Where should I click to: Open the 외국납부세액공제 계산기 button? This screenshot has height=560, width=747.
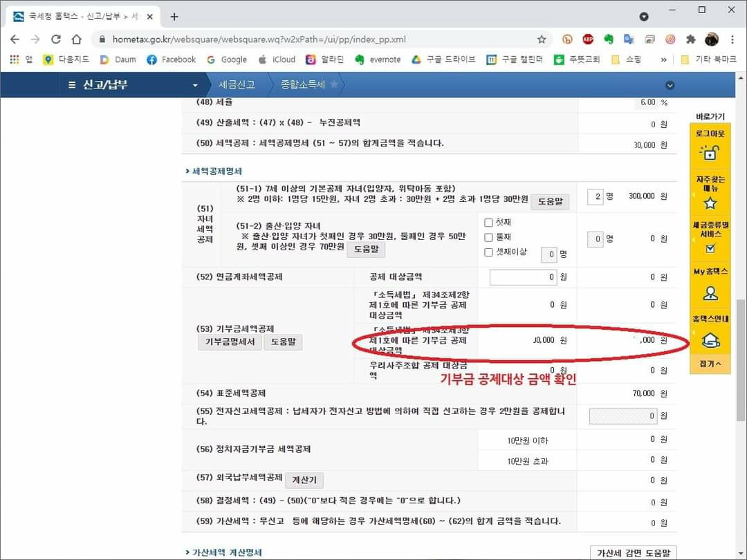(x=304, y=480)
